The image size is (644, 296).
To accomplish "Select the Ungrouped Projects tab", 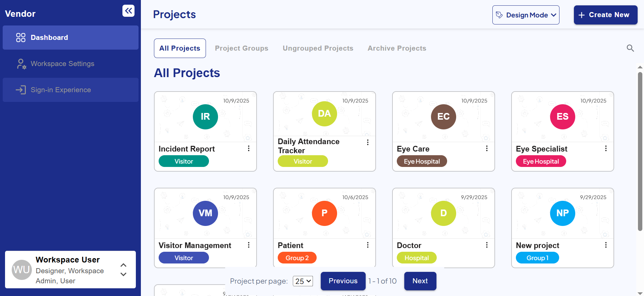I will [318, 48].
